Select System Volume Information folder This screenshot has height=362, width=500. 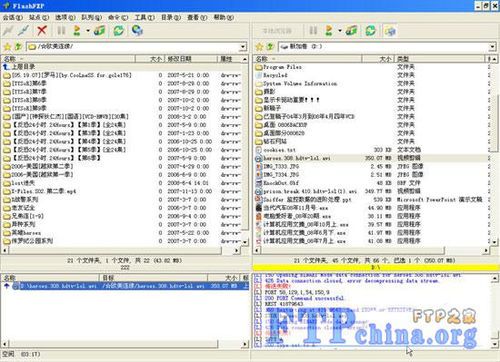click(x=296, y=84)
